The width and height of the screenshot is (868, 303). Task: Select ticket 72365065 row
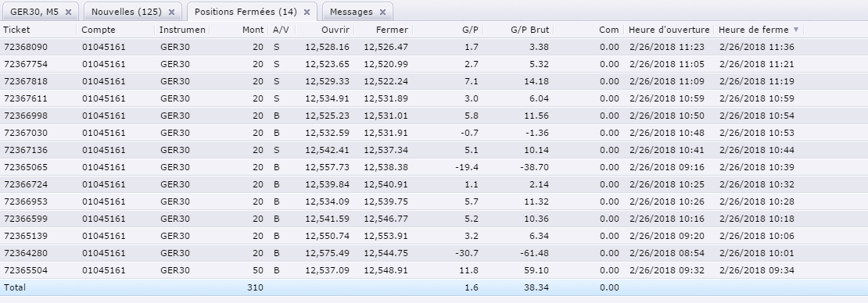point(434,167)
